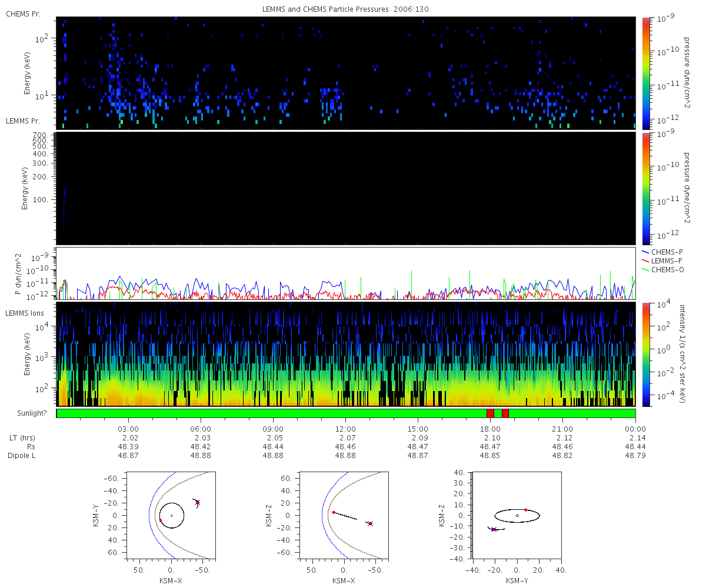
Task: Click the red dot in KSM-Y/KSM-Z orbit plot
Action: tap(525, 510)
